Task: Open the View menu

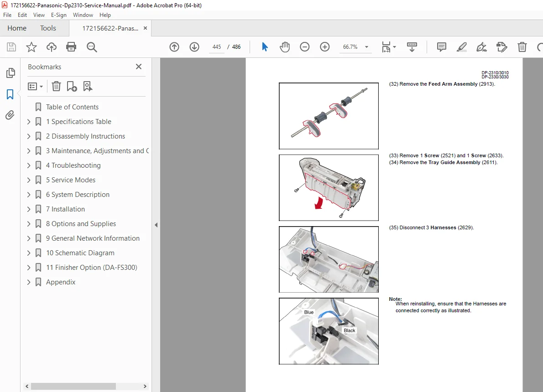Action: click(x=39, y=15)
